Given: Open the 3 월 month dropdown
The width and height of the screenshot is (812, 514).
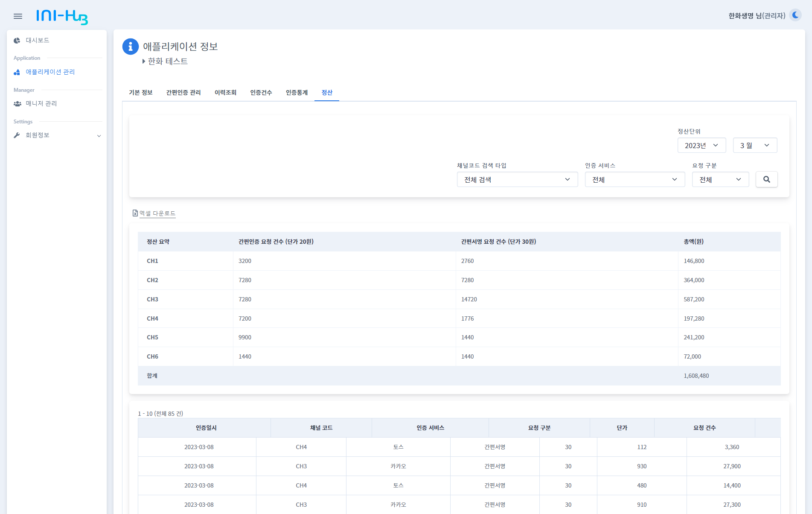Looking at the screenshot, I should (x=755, y=145).
